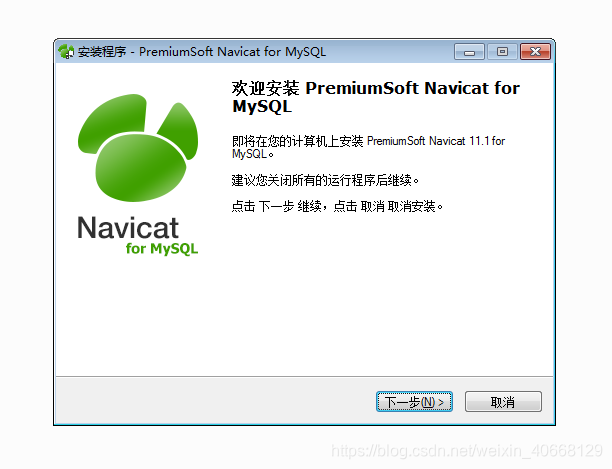The width and height of the screenshot is (612, 469).
Task: Click the blog.csdn.net watermark URL
Action: pyautogui.click(x=467, y=451)
